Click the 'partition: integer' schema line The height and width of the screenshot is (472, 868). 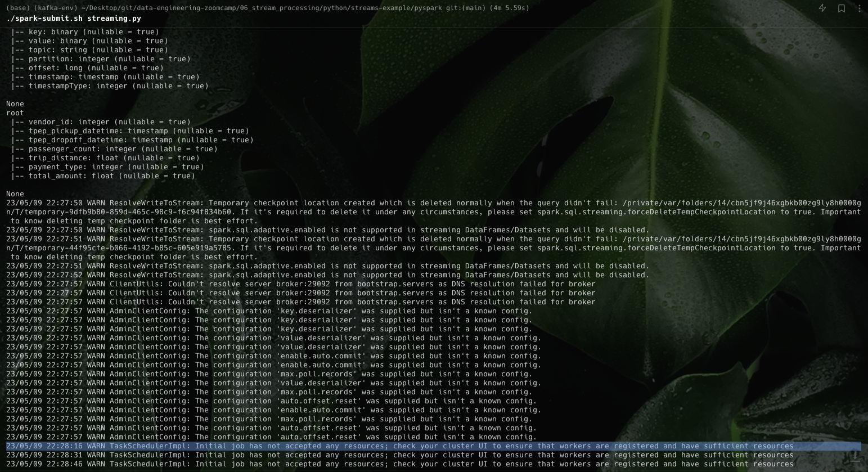[101, 59]
